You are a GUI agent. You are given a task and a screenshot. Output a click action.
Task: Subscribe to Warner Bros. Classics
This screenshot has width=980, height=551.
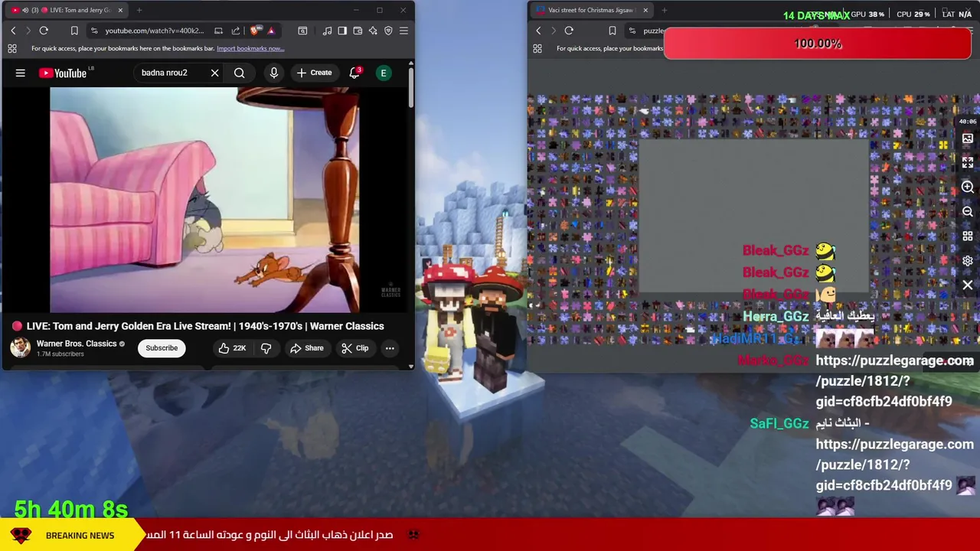point(162,348)
